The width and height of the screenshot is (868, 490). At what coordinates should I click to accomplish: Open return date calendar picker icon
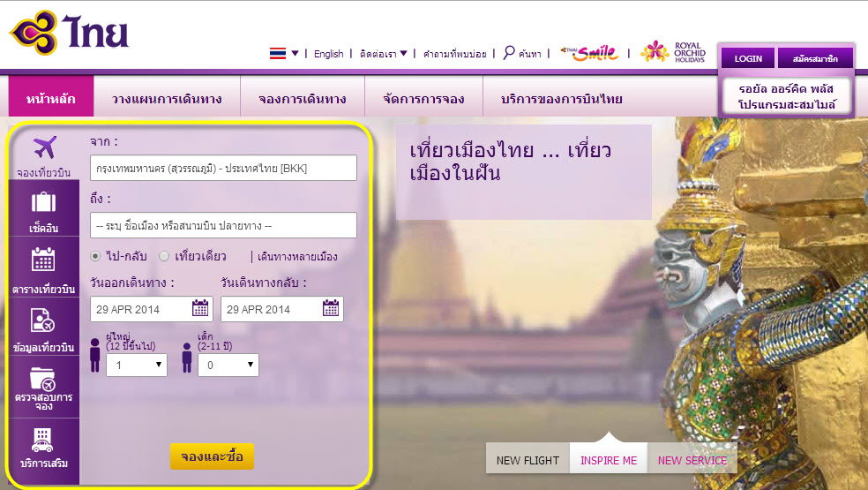coord(331,308)
